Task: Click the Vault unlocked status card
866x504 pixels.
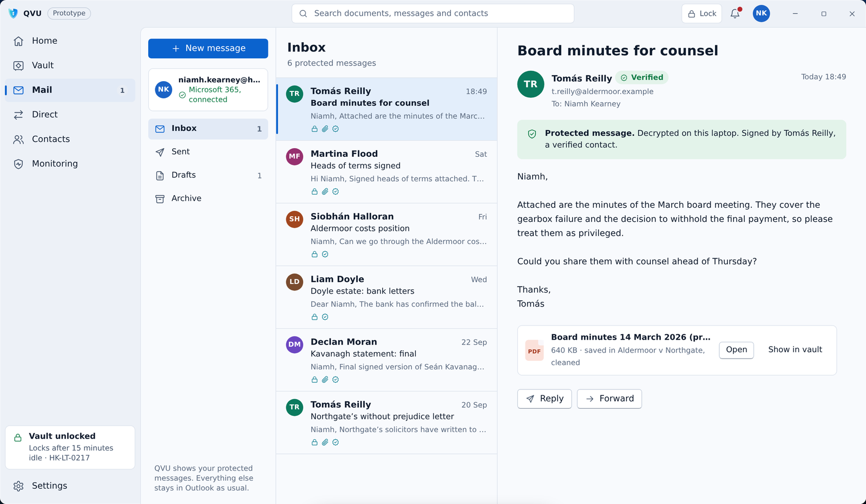Action: 70,447
